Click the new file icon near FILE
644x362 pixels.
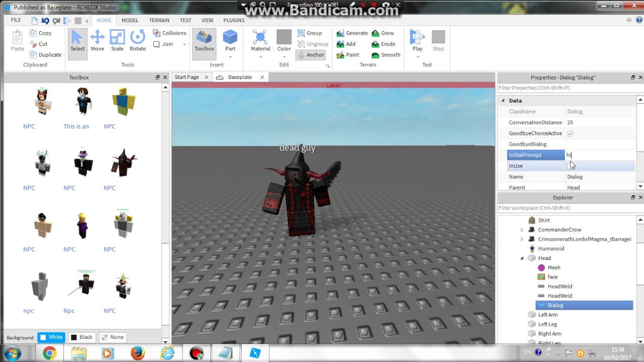tap(34, 21)
